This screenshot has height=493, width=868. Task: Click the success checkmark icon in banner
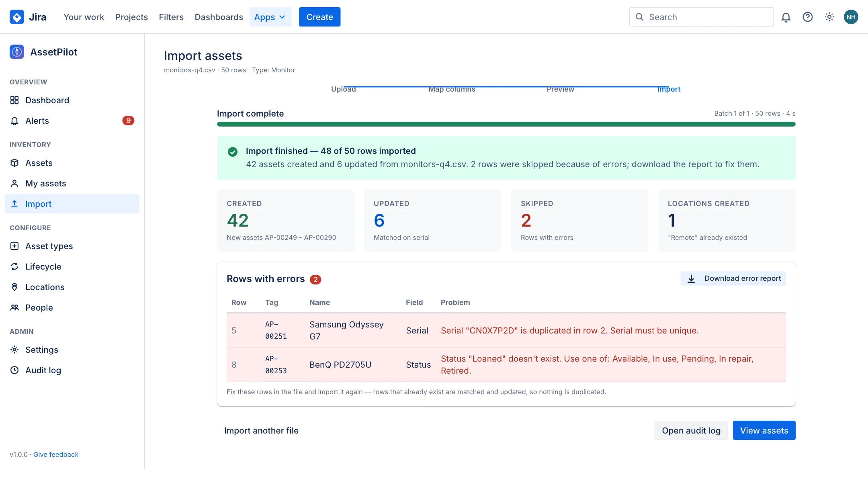click(233, 151)
